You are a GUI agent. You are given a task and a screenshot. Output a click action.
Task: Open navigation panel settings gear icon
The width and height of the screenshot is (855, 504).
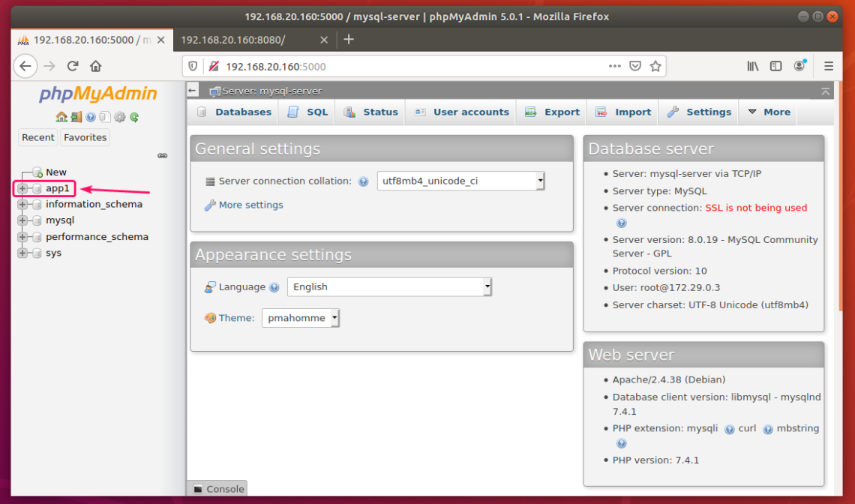click(x=119, y=117)
